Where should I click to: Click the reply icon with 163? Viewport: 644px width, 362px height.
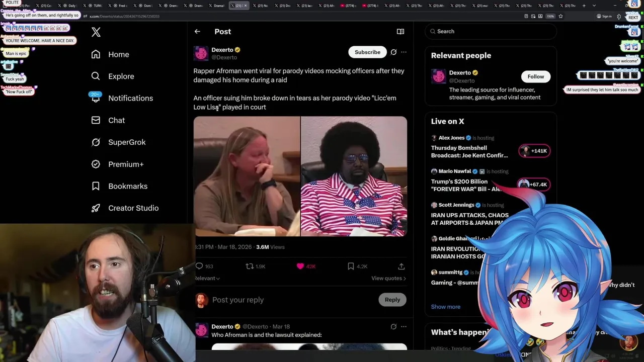(x=199, y=266)
